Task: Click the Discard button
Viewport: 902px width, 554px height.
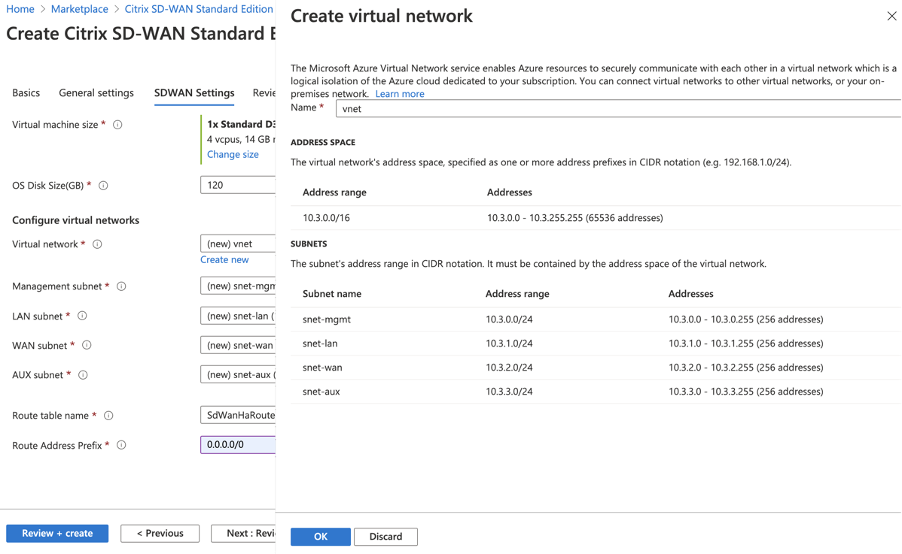Action: click(385, 537)
